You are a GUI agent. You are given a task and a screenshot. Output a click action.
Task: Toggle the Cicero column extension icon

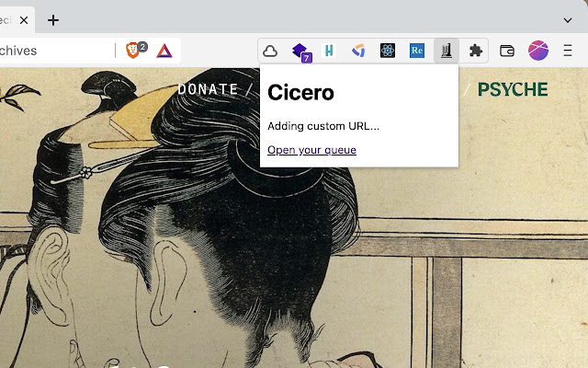(x=447, y=51)
